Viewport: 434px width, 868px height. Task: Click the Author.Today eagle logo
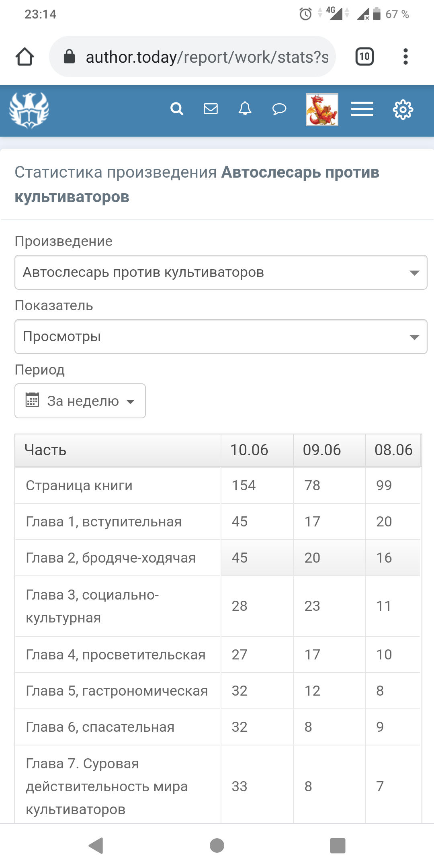(x=29, y=110)
